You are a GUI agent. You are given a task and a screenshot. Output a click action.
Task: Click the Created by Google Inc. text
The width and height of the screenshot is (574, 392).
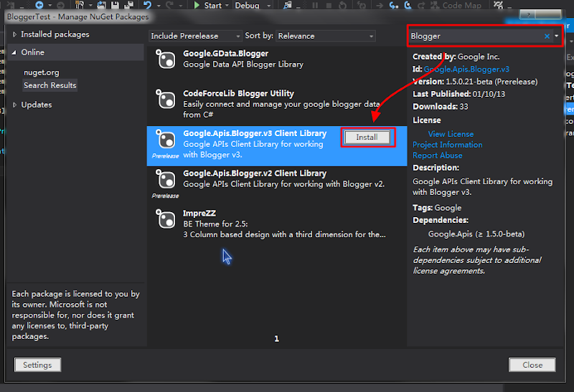456,57
